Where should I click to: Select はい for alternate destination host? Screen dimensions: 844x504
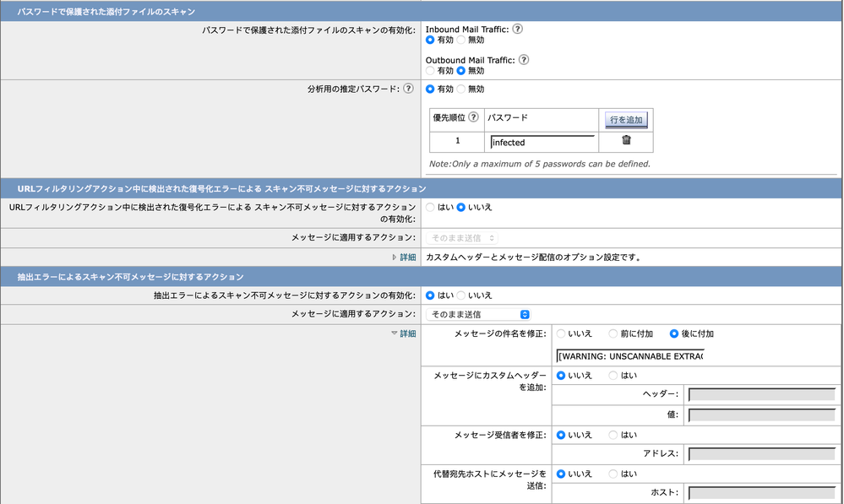[613, 474]
